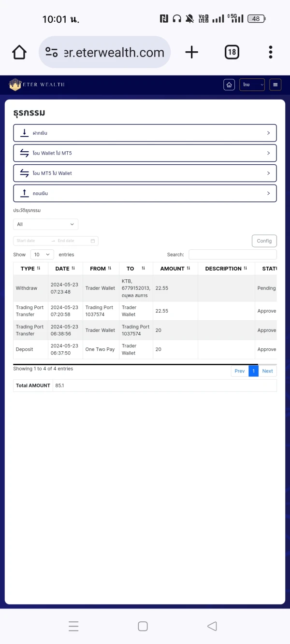Click the One Two Pay cell
290x644 pixels.
(101, 349)
